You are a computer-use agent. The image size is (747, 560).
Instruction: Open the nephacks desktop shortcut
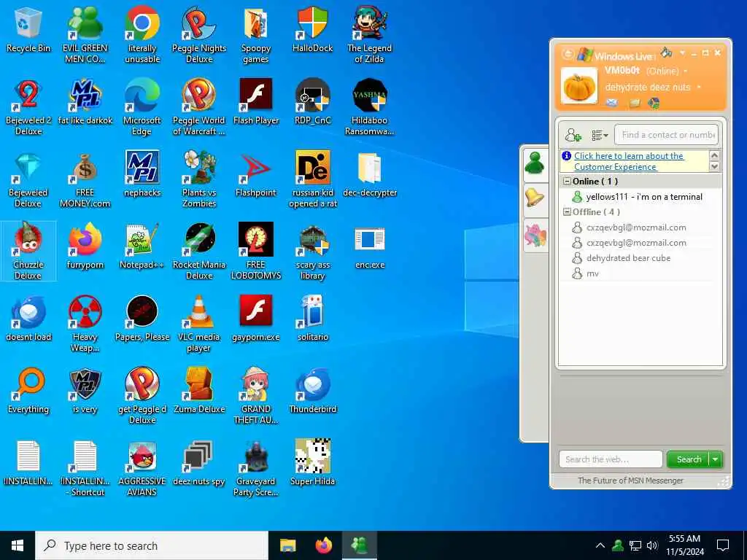click(x=142, y=174)
